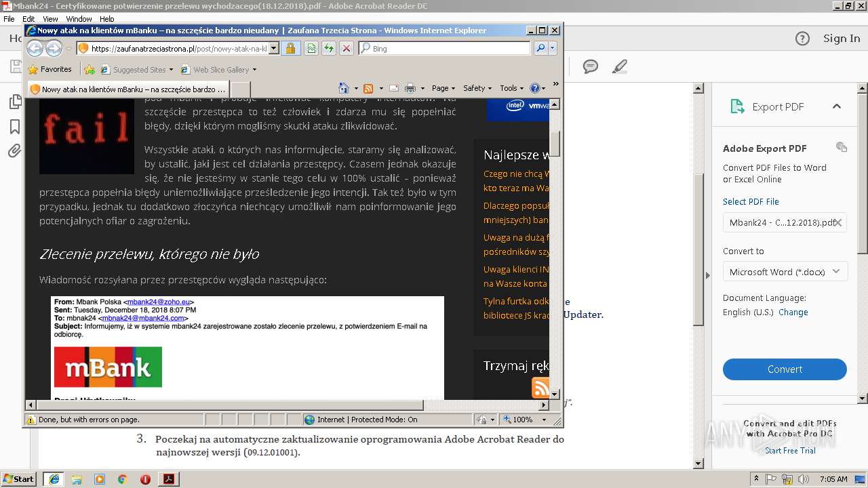
Task: Start search with the magnifier button
Action: 540,48
